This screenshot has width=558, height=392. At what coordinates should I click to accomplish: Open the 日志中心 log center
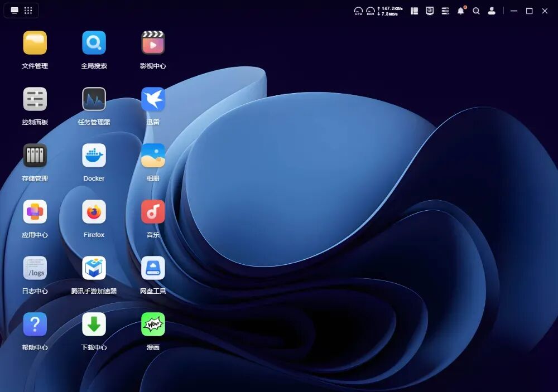[35, 268]
